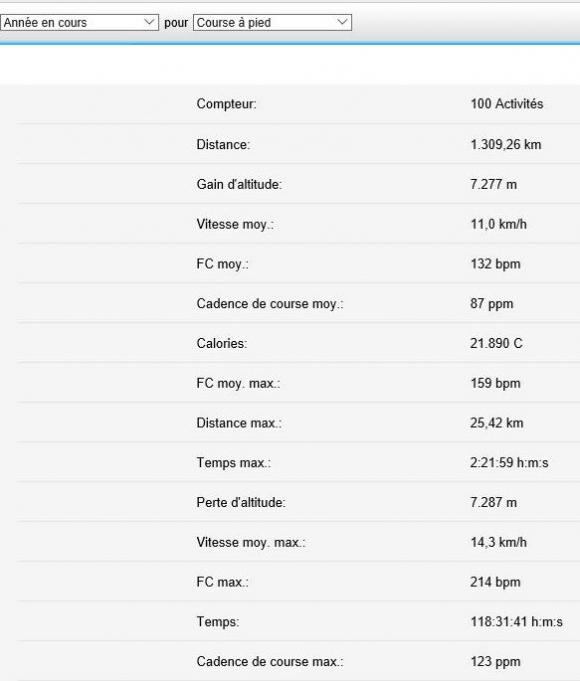The height and width of the screenshot is (681, 580).
Task: Click the Distance max. 25,42 km value
Action: 497,423
